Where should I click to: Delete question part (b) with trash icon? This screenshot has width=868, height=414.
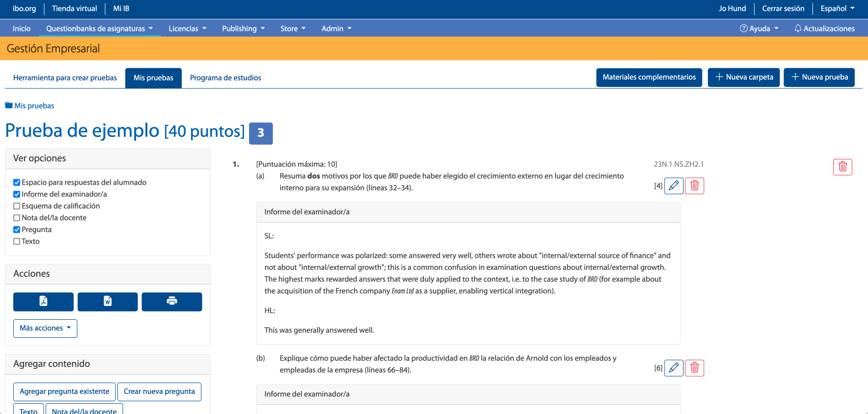click(694, 368)
